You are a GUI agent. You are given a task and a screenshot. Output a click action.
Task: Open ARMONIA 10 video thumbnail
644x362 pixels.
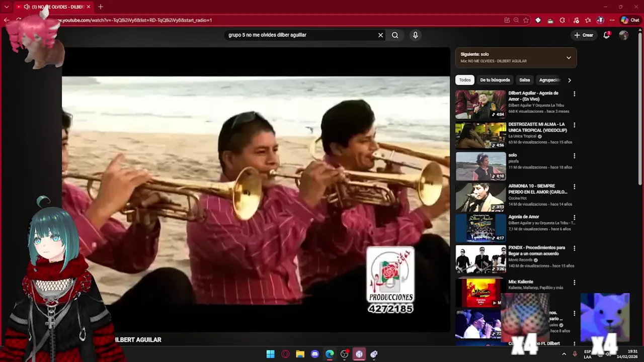coord(480,197)
